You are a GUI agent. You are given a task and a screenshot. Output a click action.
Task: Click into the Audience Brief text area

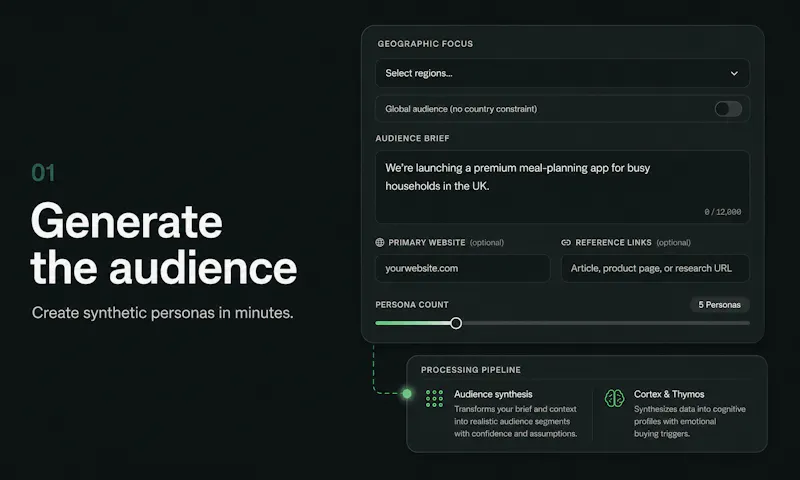(562, 187)
